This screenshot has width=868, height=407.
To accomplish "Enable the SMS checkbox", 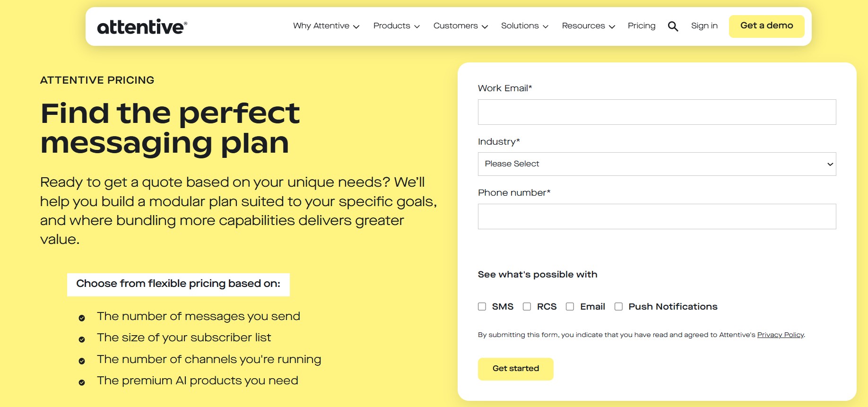I will point(482,306).
